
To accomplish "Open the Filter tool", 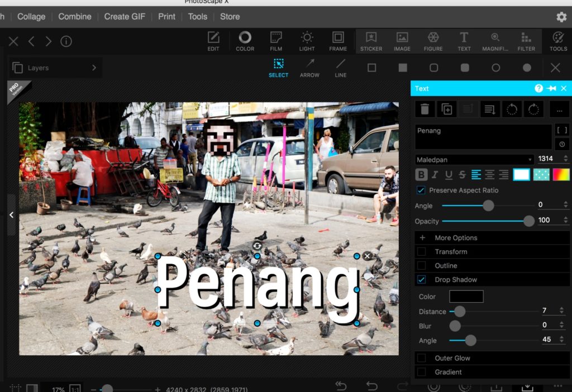I will [x=526, y=41].
